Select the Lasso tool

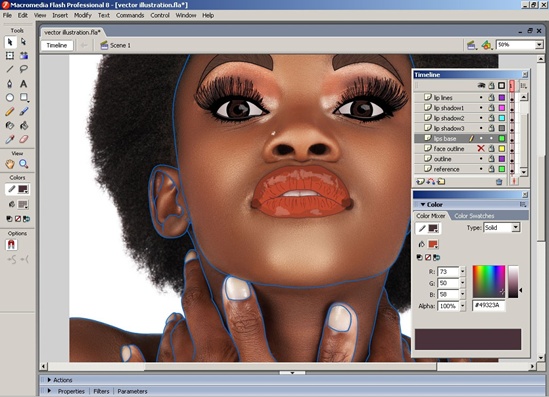pos(23,69)
